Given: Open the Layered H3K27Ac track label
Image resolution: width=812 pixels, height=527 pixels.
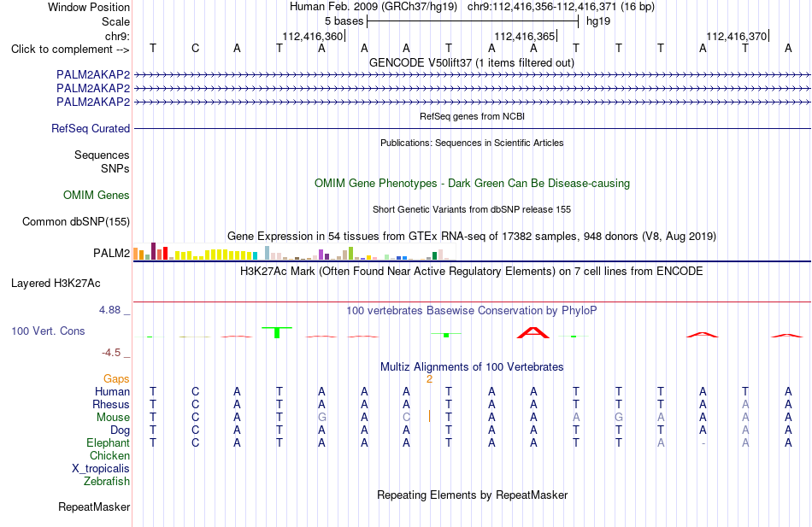Looking at the screenshot, I should click(x=56, y=284).
